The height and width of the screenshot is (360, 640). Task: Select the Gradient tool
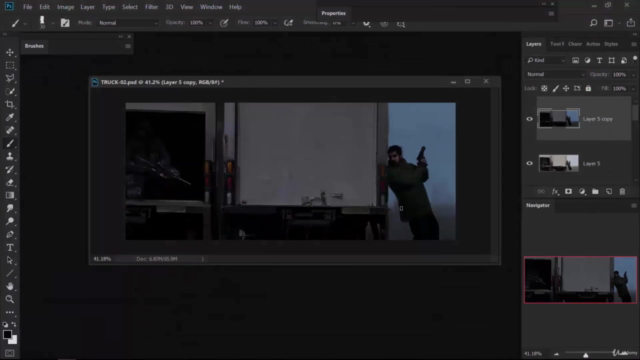point(10,196)
